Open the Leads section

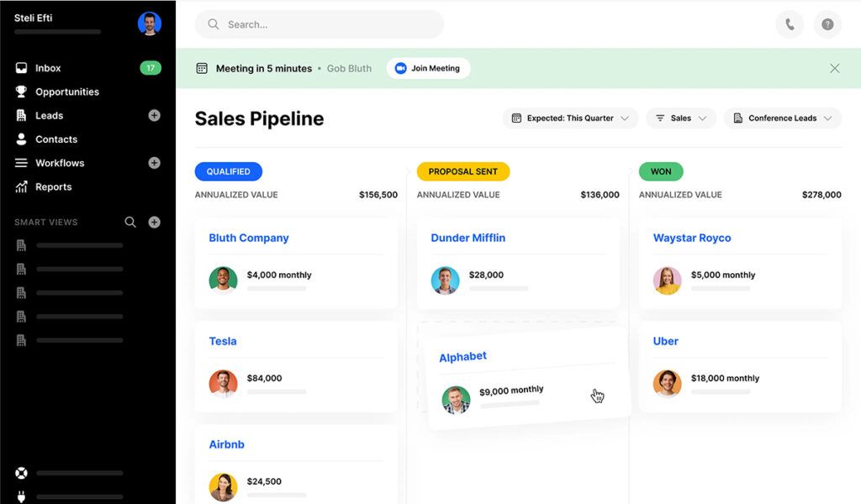pos(49,115)
